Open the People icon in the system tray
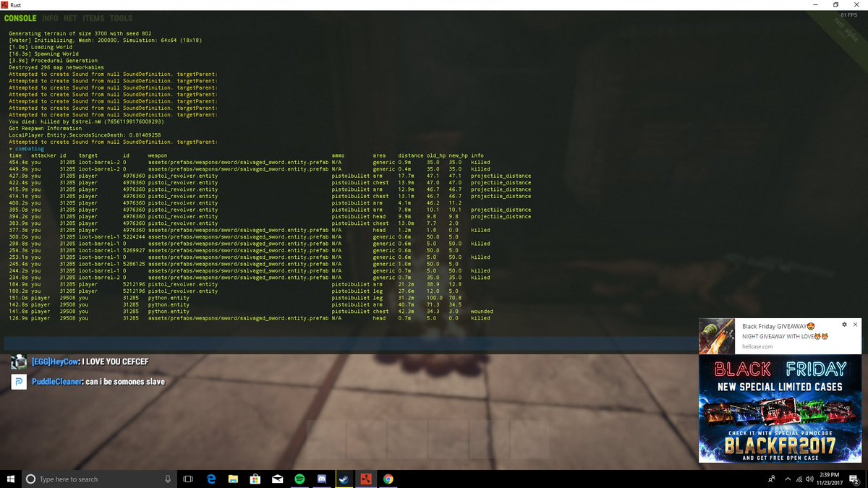Image resolution: width=868 pixels, height=488 pixels. (x=772, y=479)
